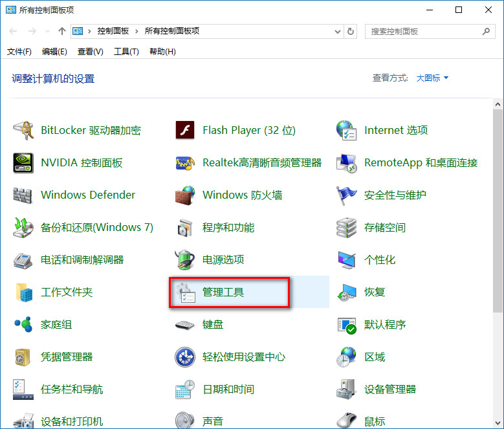Open 恢复 icon

click(x=347, y=292)
